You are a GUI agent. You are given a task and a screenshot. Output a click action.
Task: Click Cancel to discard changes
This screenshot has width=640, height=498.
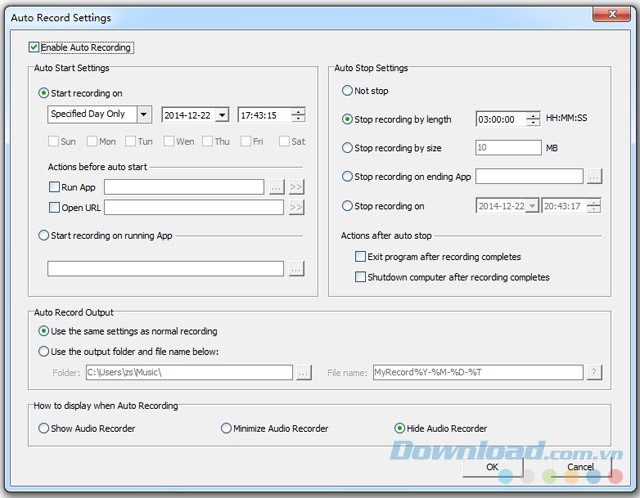[x=580, y=467]
